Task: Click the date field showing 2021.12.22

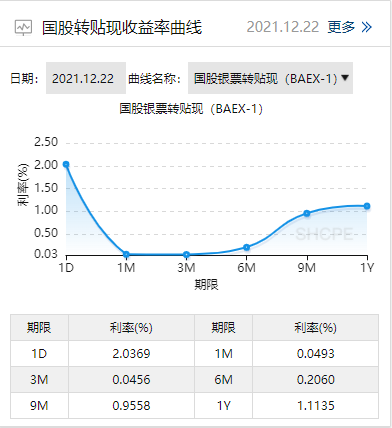Action: click(x=86, y=78)
